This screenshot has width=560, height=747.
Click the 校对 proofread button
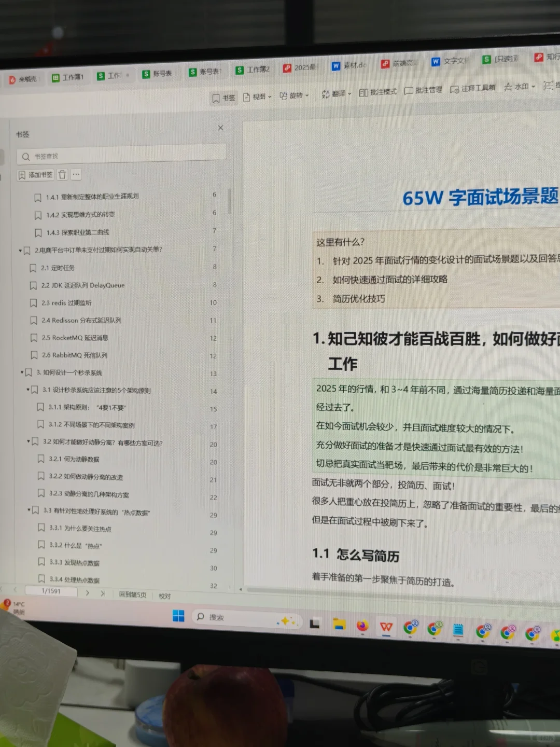[x=165, y=596]
